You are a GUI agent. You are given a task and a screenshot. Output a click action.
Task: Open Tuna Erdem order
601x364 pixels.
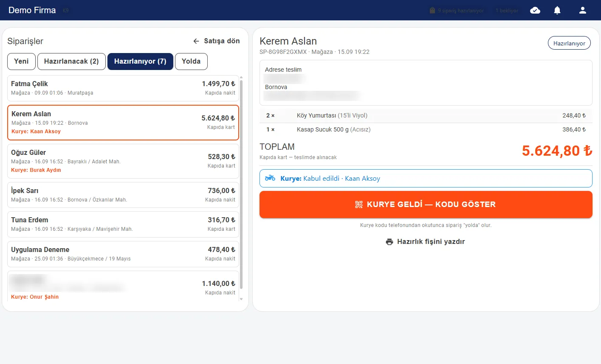click(123, 224)
